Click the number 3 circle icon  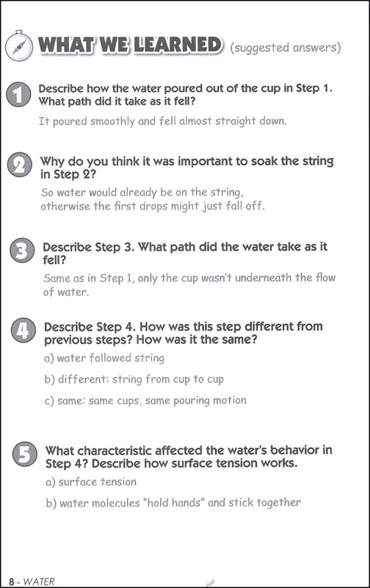22,251
